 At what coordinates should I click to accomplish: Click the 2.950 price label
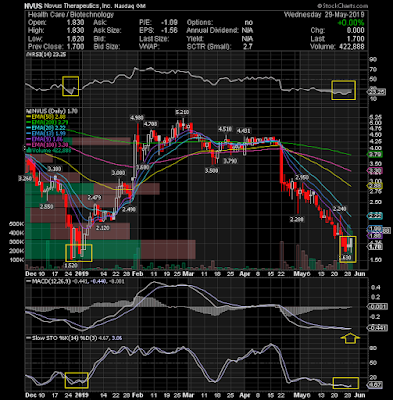tap(302, 178)
